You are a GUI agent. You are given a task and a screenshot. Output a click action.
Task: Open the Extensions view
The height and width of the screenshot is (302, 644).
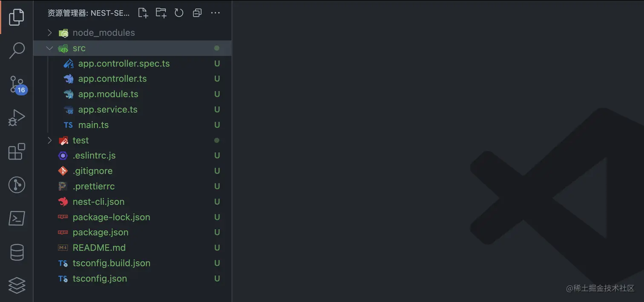(x=17, y=151)
